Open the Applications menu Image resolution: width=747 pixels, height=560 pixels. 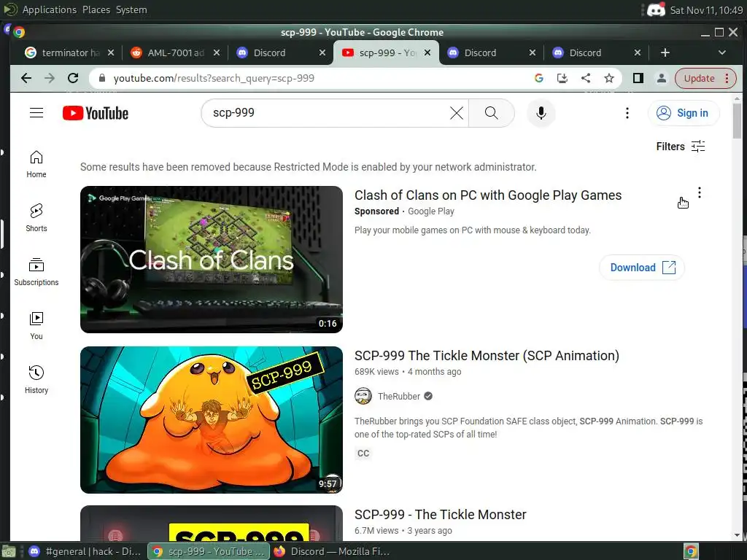pos(49,9)
